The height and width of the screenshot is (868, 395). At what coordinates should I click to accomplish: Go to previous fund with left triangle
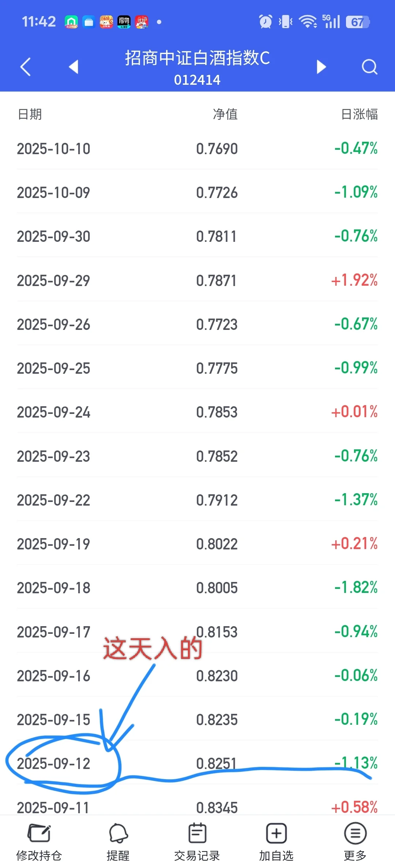[74, 67]
